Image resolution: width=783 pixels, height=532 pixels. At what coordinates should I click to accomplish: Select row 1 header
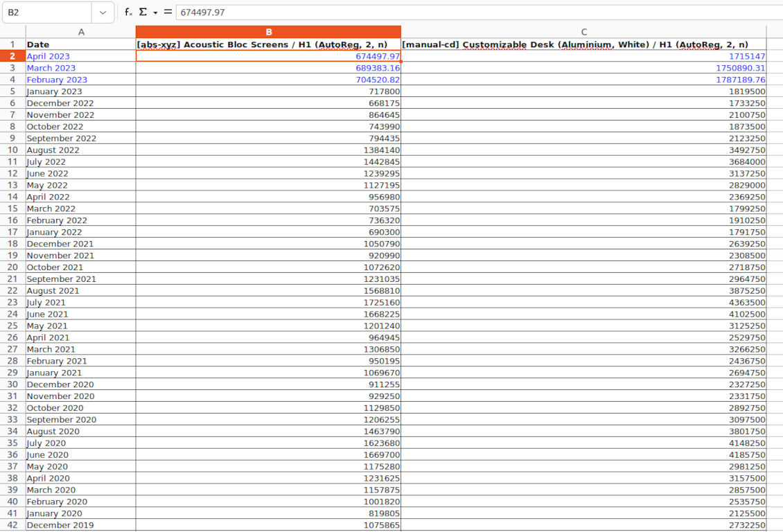tap(12, 44)
